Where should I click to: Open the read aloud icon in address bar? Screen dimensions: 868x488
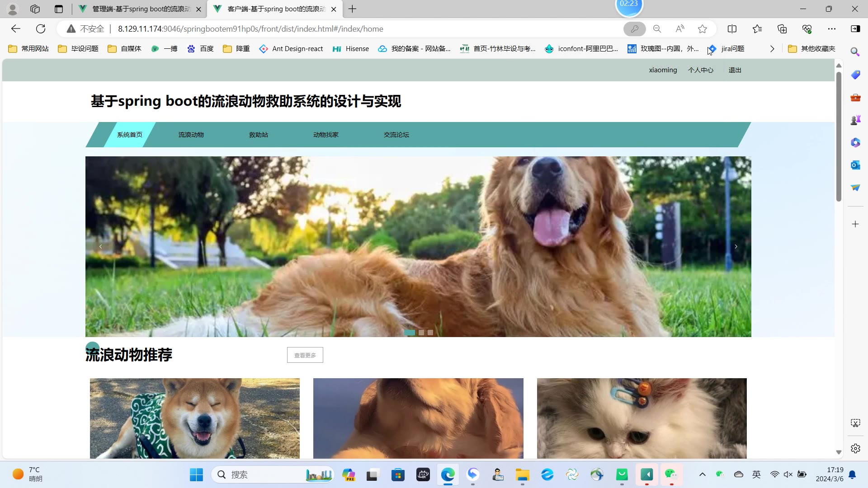click(679, 29)
